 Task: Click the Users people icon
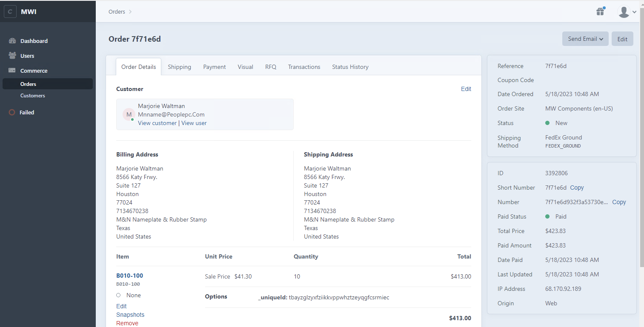pyautogui.click(x=12, y=56)
